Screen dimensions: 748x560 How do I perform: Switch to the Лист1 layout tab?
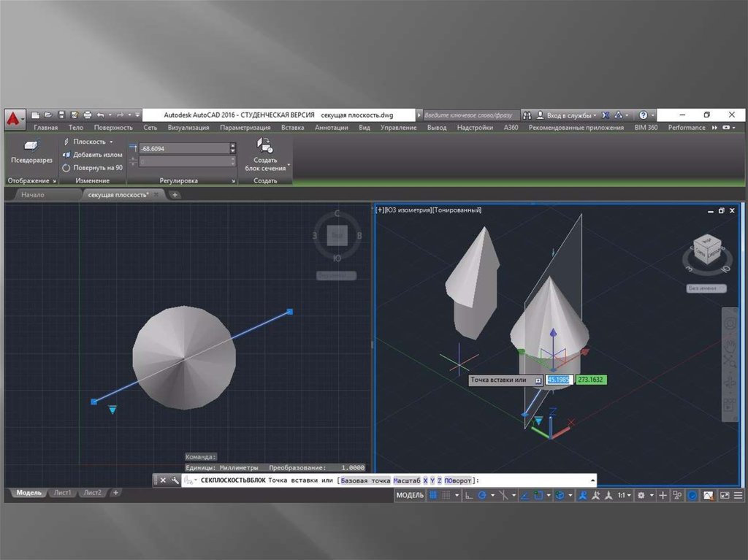pos(62,493)
